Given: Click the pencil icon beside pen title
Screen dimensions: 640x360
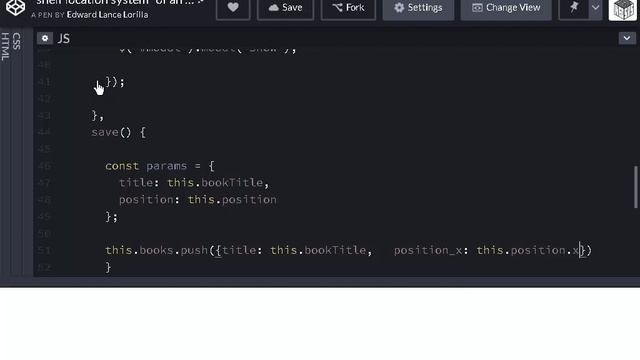Looking at the screenshot, I should point(201,2).
